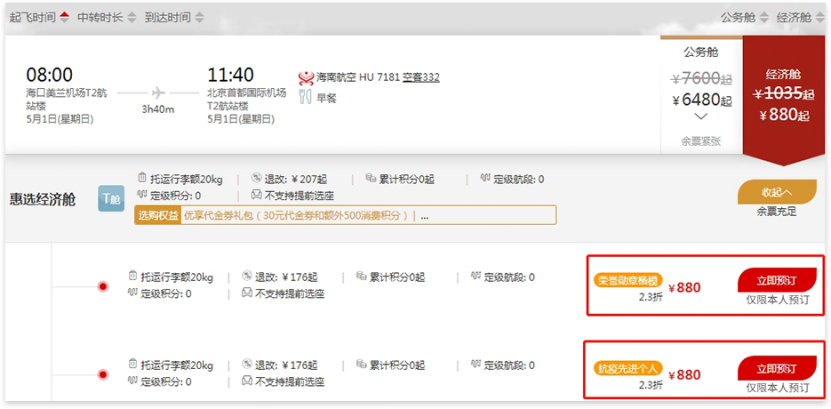Click the 选购权益 voucher package bar
Viewport: 831px width, 409px height.
[x=345, y=215]
